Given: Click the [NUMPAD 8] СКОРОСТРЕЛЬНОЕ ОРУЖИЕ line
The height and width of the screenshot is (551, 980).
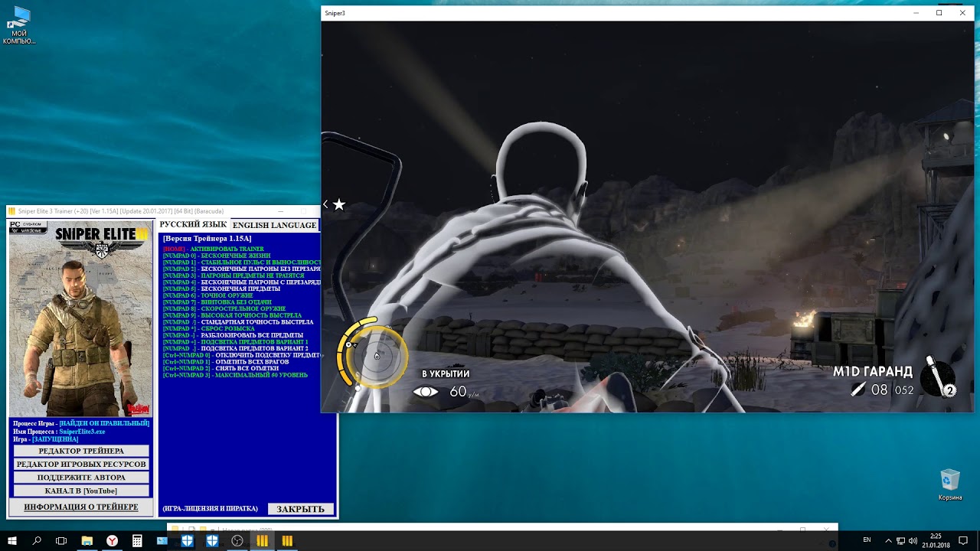Looking at the screenshot, I should [x=224, y=309].
